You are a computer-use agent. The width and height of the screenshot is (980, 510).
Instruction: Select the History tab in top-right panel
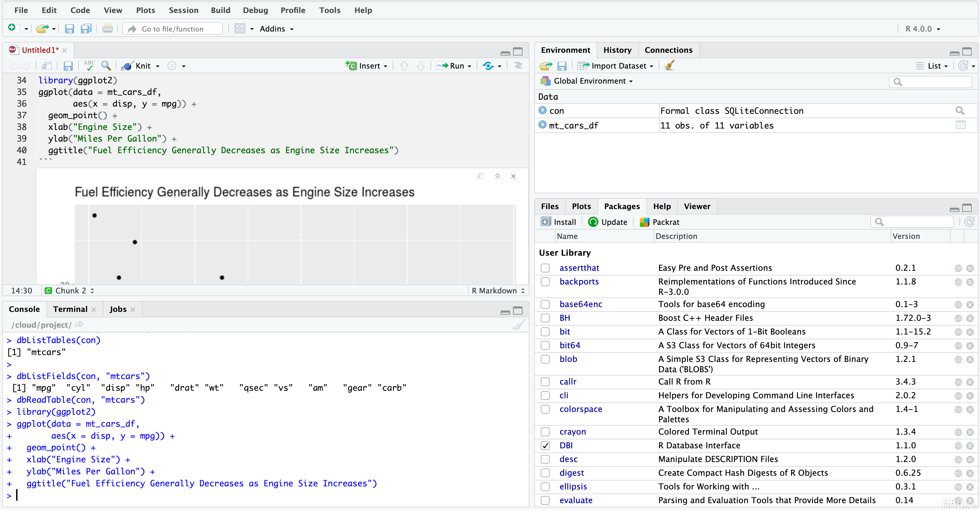pyautogui.click(x=617, y=49)
